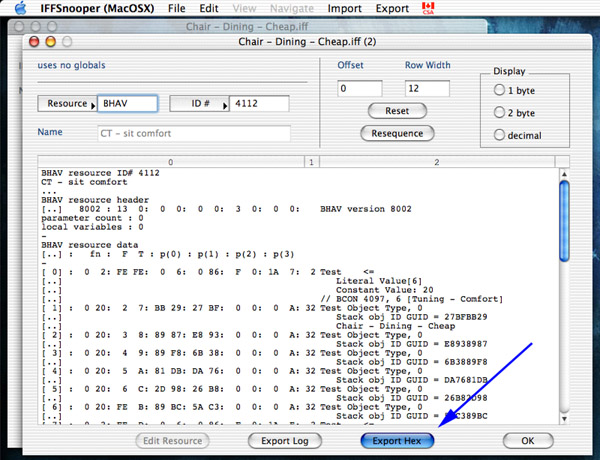The height and width of the screenshot is (460, 600).
Task: Open the File menu
Action: (176, 8)
